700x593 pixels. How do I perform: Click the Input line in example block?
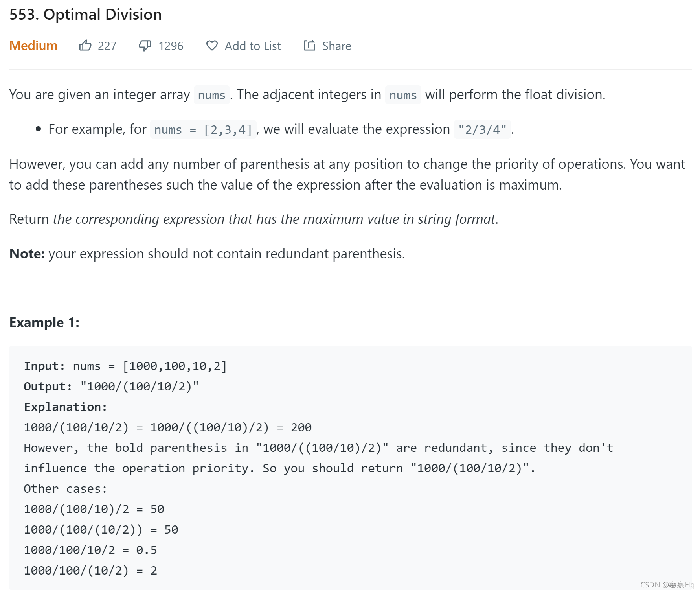pos(125,366)
